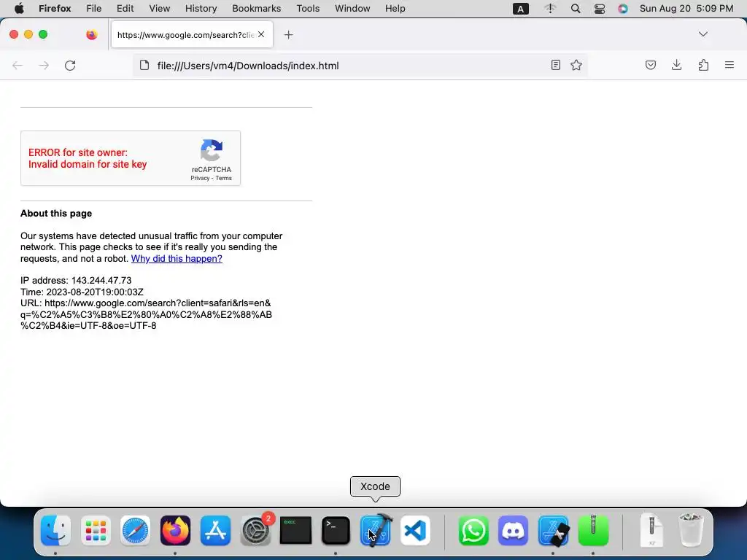The width and height of the screenshot is (747, 560).
Task: Click the page info icon in address bar
Action: pyautogui.click(x=144, y=65)
